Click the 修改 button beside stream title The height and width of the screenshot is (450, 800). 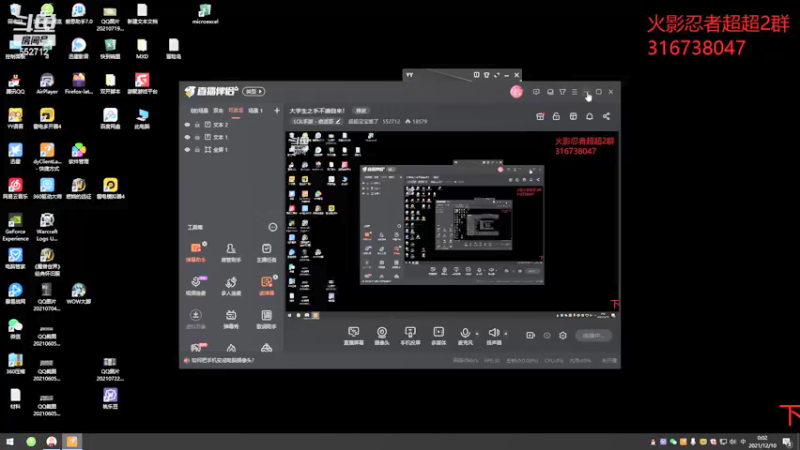click(361, 111)
